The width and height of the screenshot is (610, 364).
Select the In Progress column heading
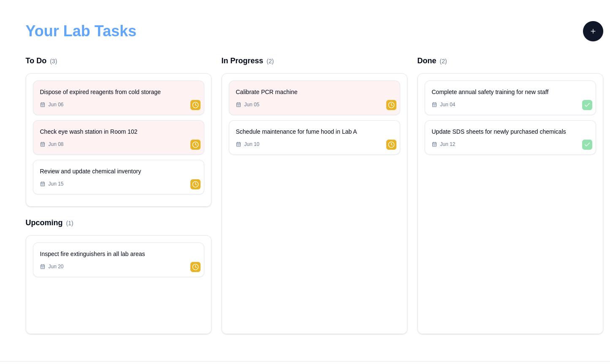[x=242, y=61]
